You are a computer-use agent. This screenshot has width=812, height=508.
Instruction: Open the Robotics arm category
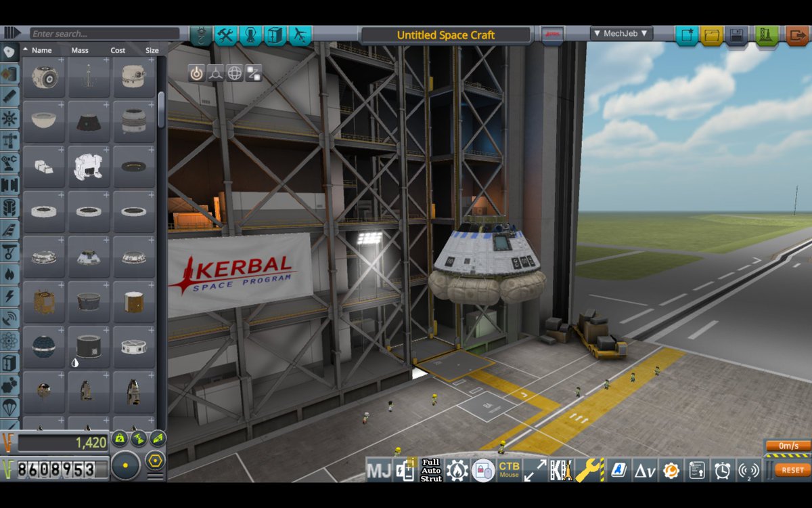pos(9,163)
